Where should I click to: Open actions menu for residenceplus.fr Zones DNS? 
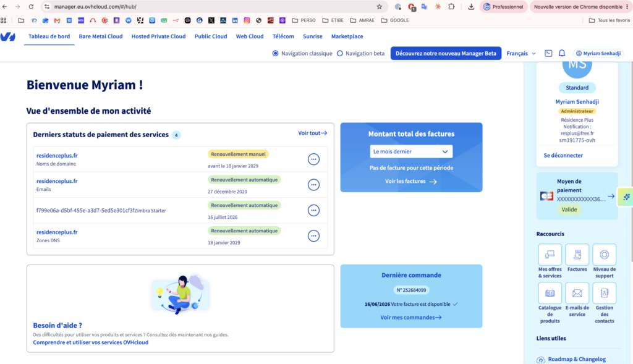[313, 236]
